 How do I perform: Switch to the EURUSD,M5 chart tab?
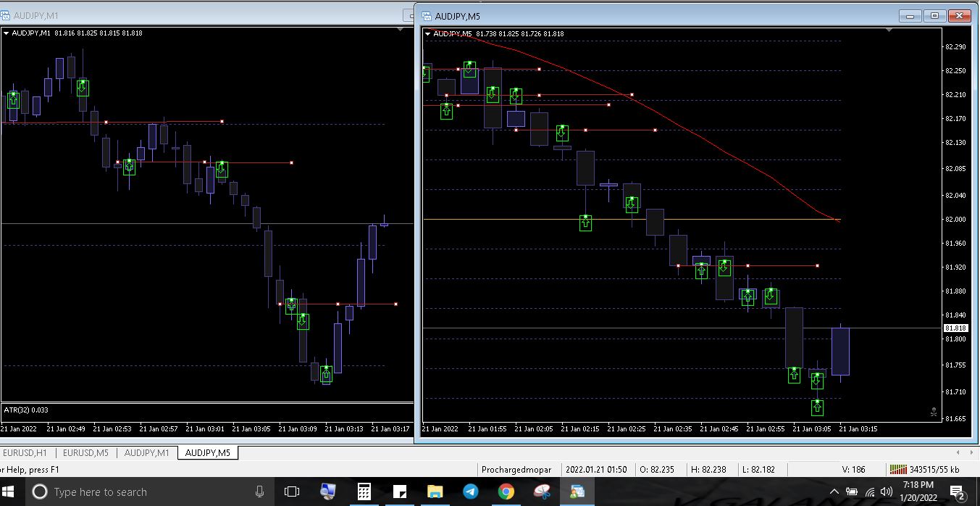point(85,453)
